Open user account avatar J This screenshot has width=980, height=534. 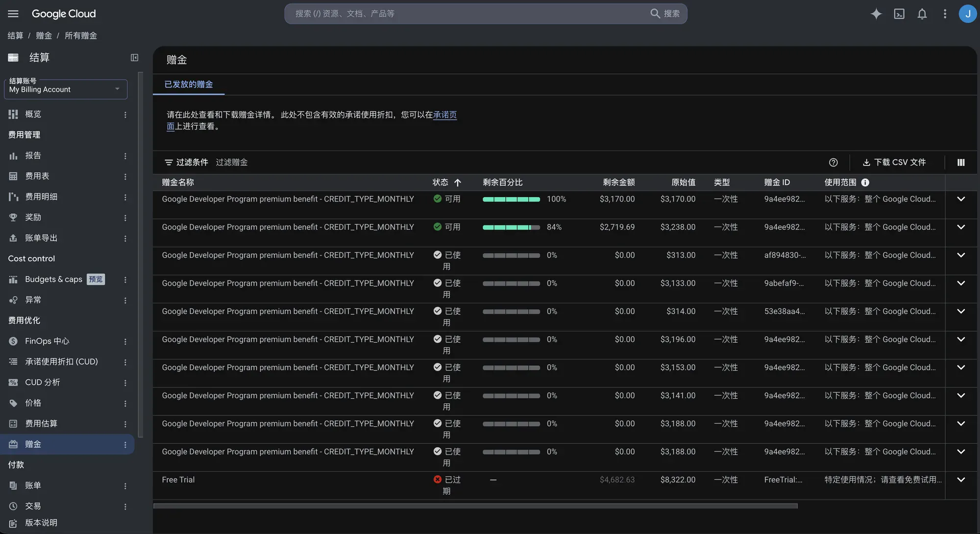pos(968,14)
